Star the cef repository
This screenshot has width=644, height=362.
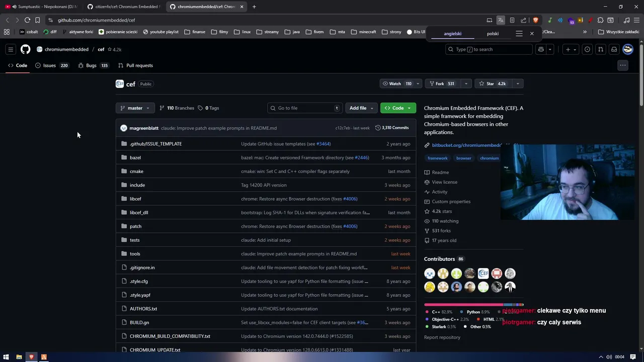click(493, 83)
